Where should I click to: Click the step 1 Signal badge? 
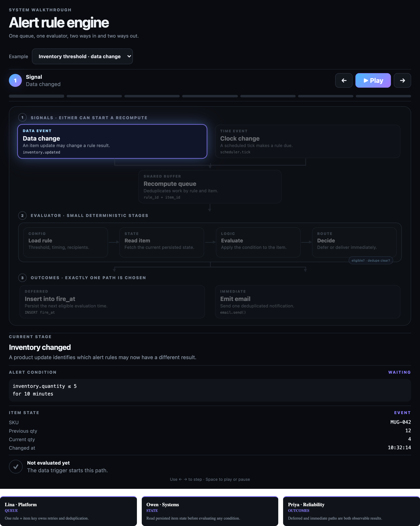pyautogui.click(x=15, y=80)
